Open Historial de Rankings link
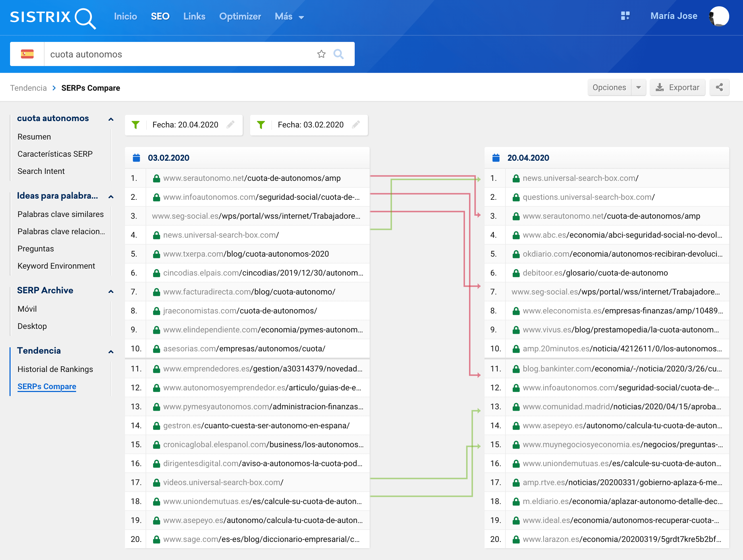Viewport: 743px width, 560px height. [55, 369]
